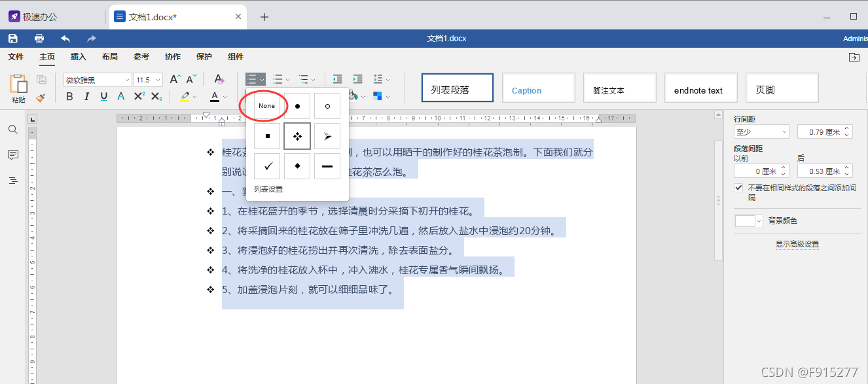
Task: Switch to the 插入 tab
Action: pos(79,57)
